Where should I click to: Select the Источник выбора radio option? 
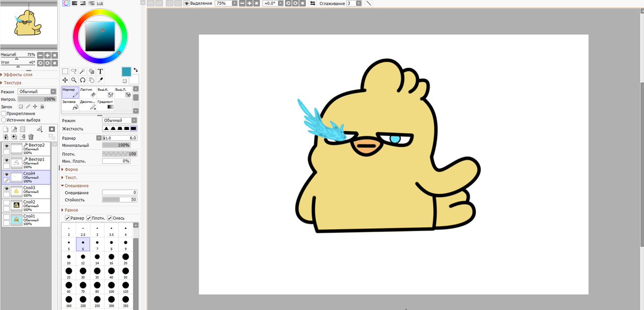click(4, 120)
